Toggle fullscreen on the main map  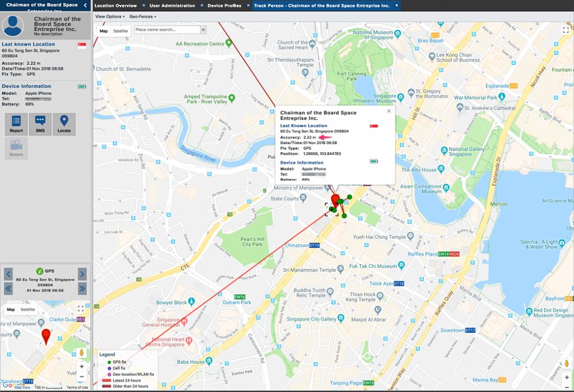coord(566,31)
